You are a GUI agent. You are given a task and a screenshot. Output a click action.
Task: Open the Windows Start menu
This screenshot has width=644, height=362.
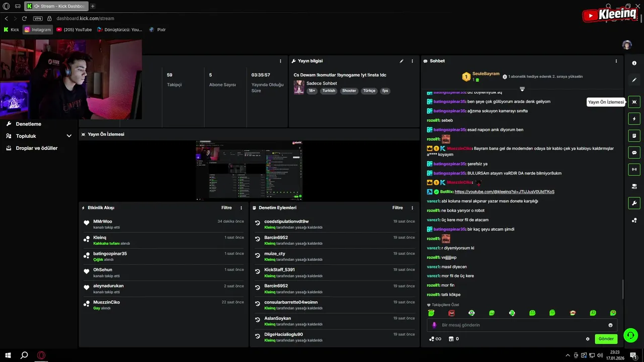(8, 355)
